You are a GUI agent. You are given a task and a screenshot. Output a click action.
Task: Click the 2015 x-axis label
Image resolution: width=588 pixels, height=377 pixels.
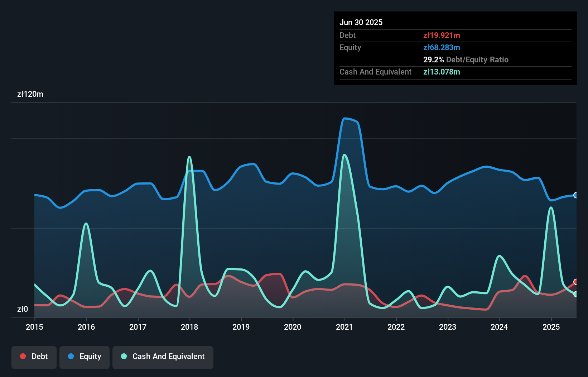tap(34, 327)
